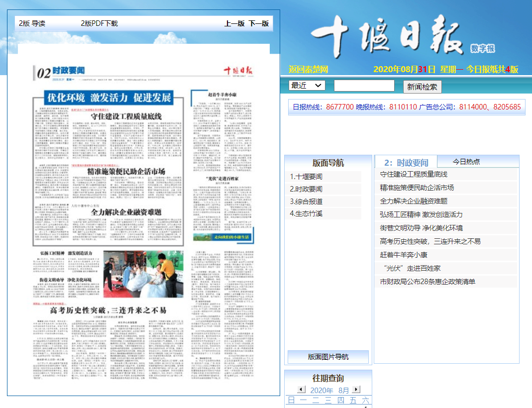Download the 2版PDF下载 file

(x=99, y=23)
